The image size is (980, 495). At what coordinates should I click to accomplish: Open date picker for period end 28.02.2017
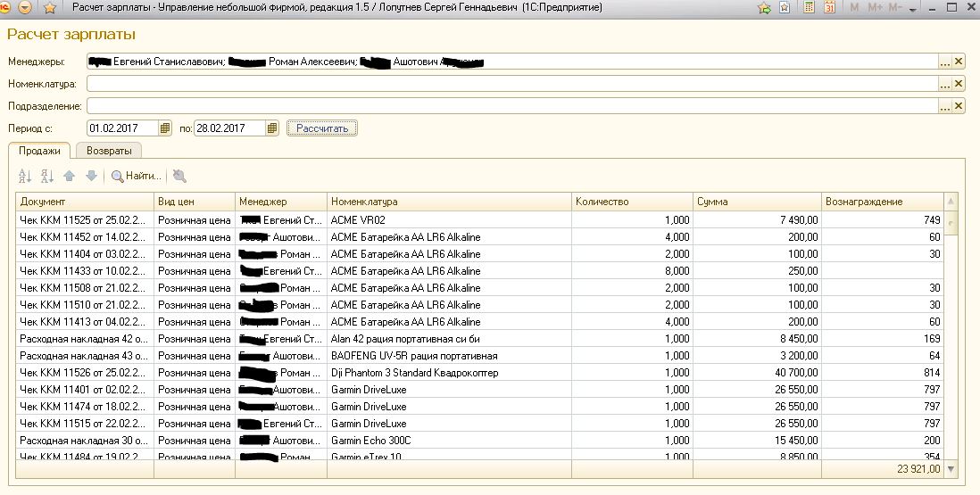tap(272, 128)
